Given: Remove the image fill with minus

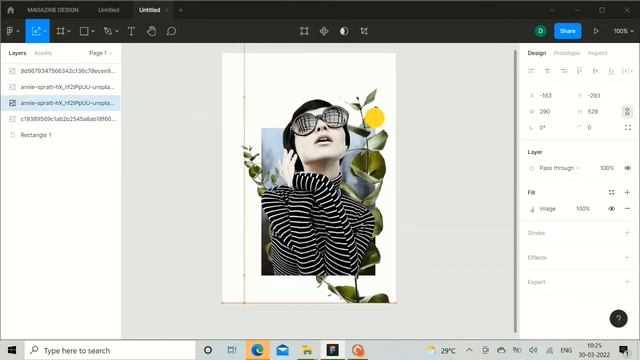Looking at the screenshot, I should 627,209.
